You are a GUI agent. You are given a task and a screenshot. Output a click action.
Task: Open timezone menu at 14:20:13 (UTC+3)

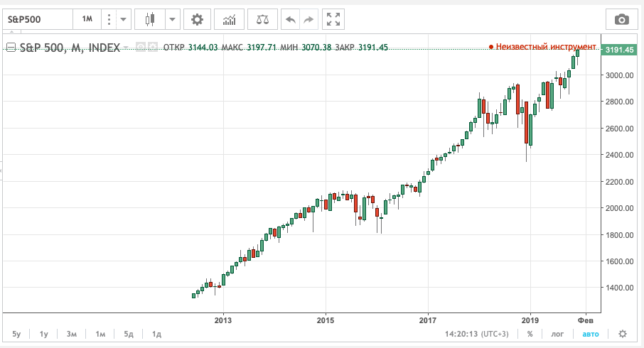pos(476,334)
